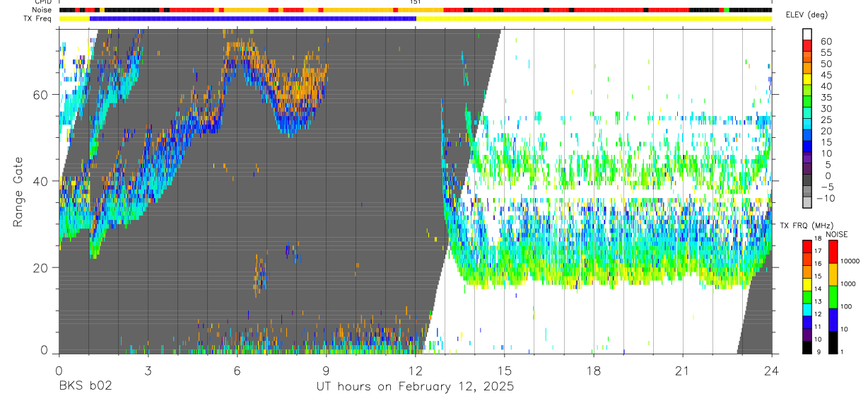The width and height of the screenshot is (868, 401).
Task: Click the x-axis title UT hours on February 12, 2025
Action: [x=415, y=387]
